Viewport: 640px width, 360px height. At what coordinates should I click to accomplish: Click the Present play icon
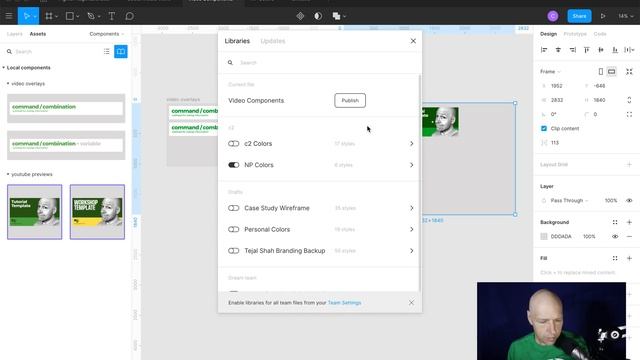pos(603,16)
